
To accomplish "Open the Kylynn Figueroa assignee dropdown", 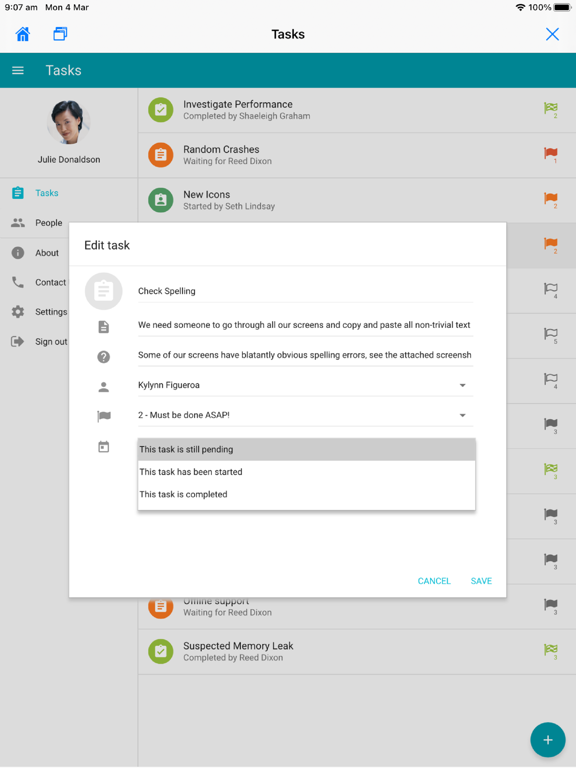I will pos(306,385).
